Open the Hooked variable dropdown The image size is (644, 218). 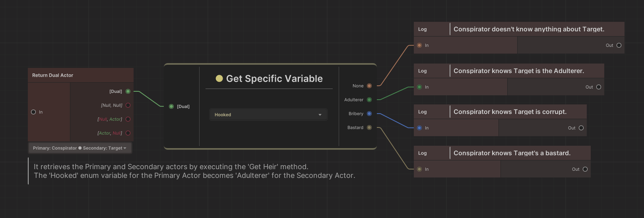(268, 115)
